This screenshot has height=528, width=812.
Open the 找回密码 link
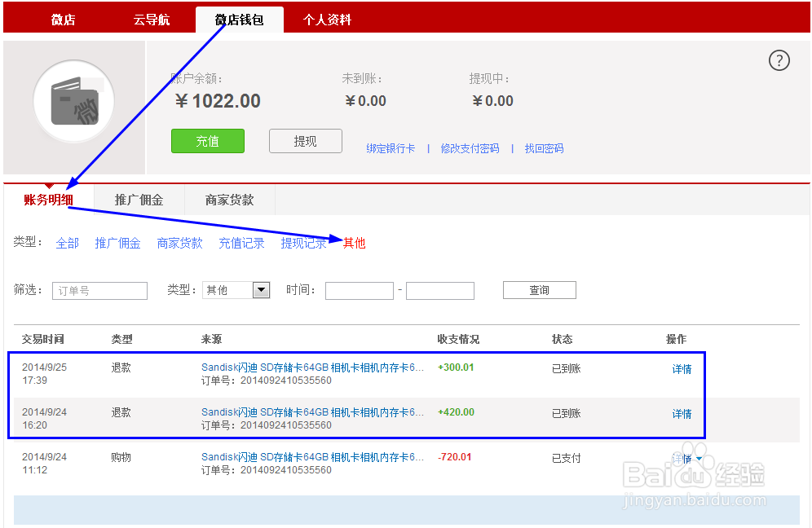click(x=544, y=148)
